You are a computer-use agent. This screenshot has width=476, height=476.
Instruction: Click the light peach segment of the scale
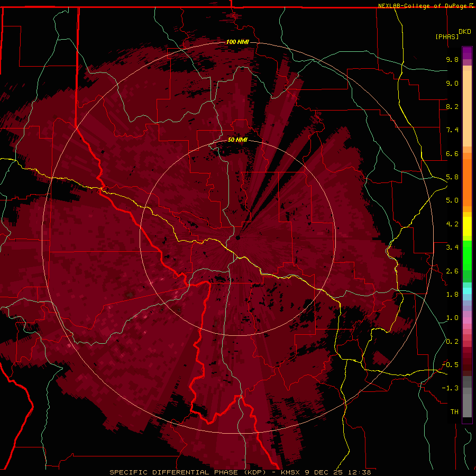pos(467,109)
